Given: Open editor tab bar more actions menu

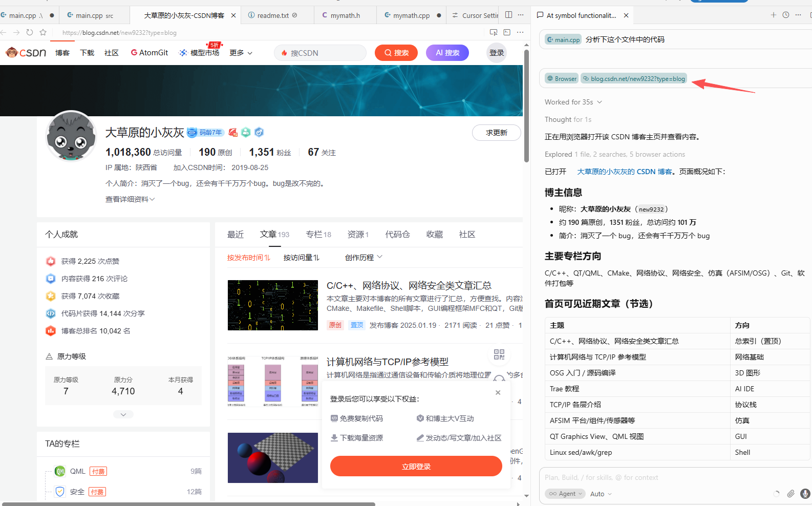Looking at the screenshot, I should [x=521, y=15].
